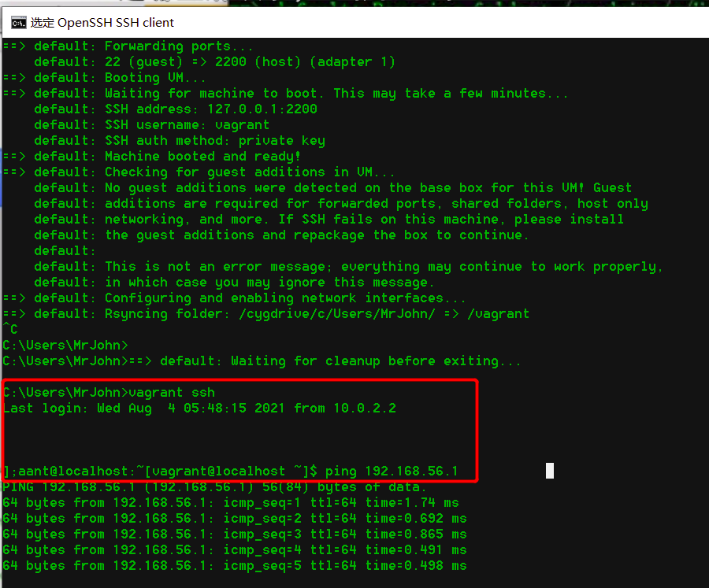Click 'SSH auth method: private key' line
The height and width of the screenshot is (588, 709).
coord(180,141)
